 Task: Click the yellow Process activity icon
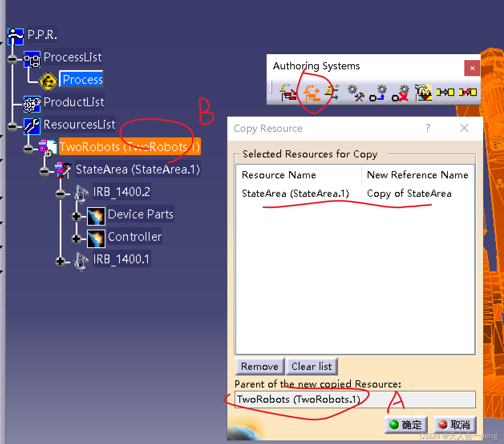[x=49, y=82]
